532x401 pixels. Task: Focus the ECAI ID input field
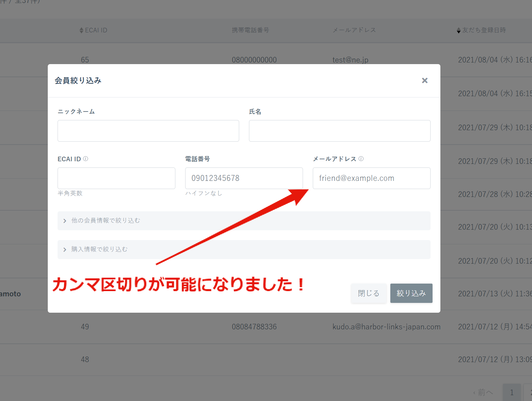[x=116, y=178]
